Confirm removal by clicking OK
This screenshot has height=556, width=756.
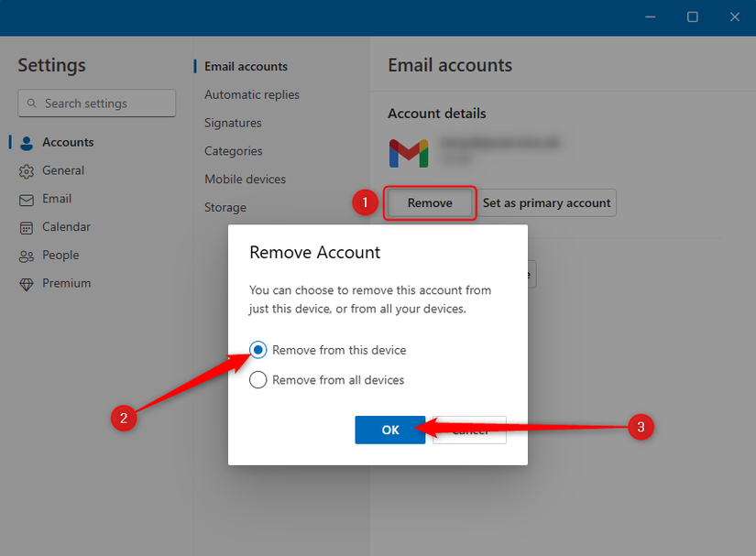coord(389,430)
